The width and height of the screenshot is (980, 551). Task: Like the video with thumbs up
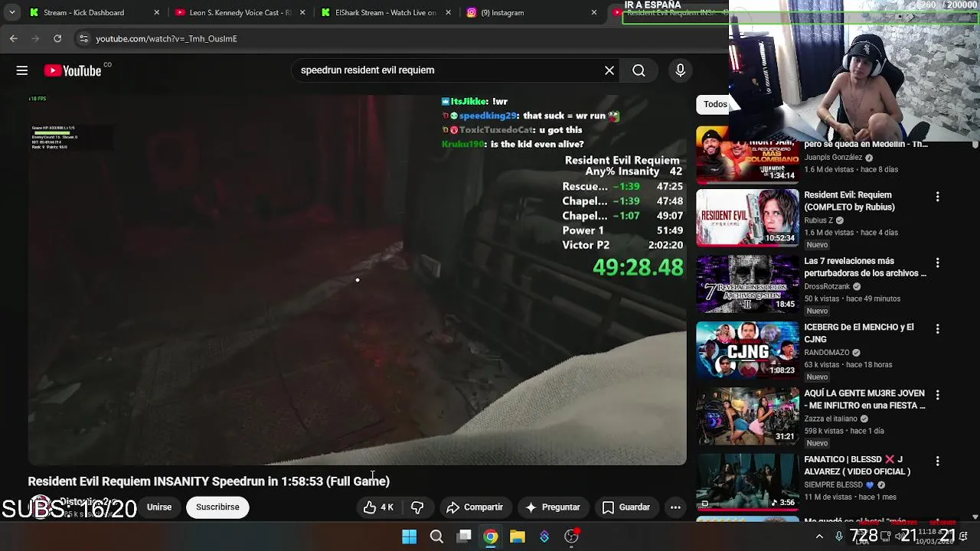[x=378, y=507]
